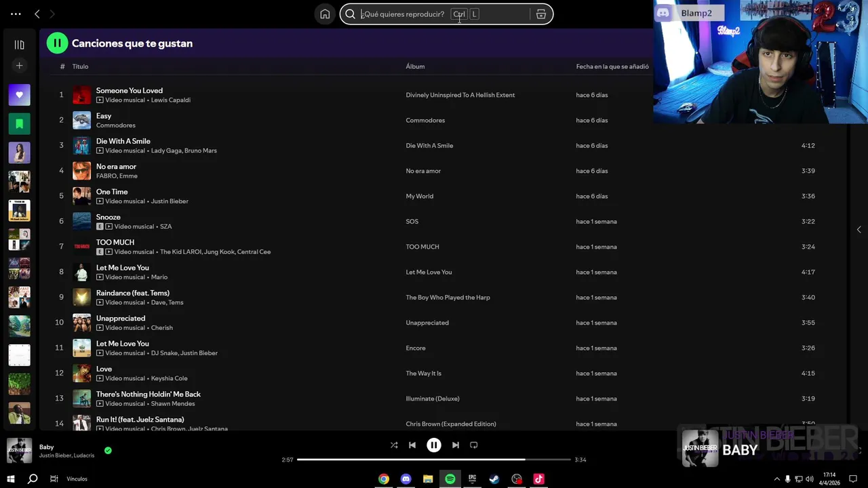Open the browse icon in search bar
This screenshot has width=868, height=488.
click(x=540, y=14)
